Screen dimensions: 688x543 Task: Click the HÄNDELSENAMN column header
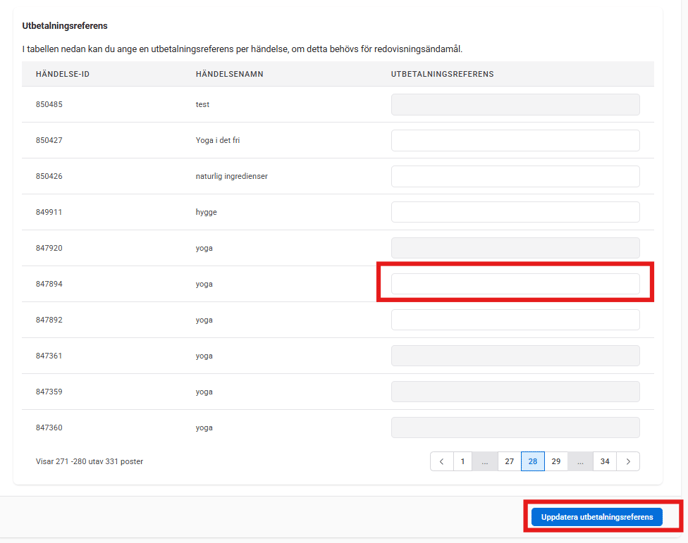pyautogui.click(x=229, y=74)
